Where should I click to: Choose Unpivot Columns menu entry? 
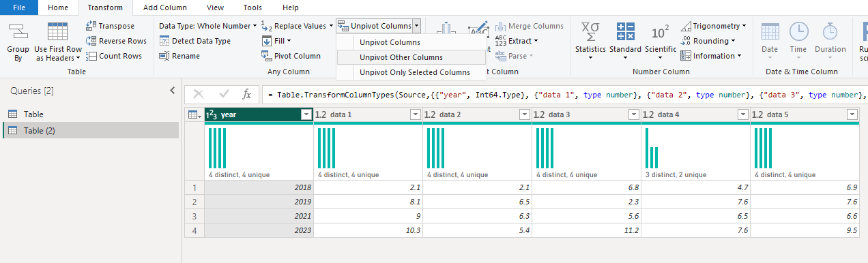point(411,42)
